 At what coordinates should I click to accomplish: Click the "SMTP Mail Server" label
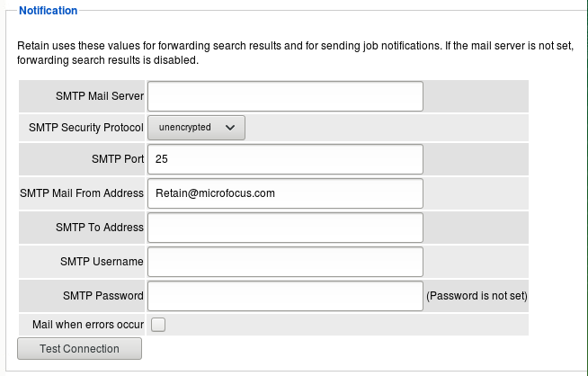(x=98, y=96)
